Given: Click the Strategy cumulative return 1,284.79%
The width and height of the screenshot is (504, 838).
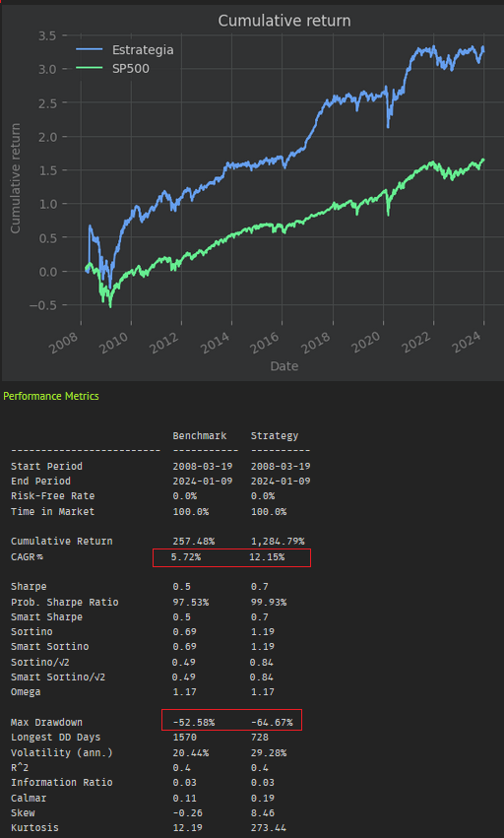Looking at the screenshot, I should click(278, 541).
